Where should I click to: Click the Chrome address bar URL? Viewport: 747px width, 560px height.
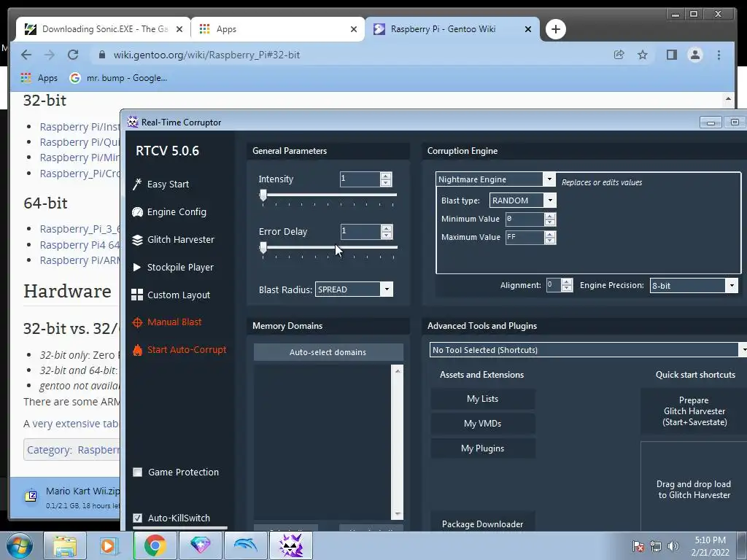point(206,55)
